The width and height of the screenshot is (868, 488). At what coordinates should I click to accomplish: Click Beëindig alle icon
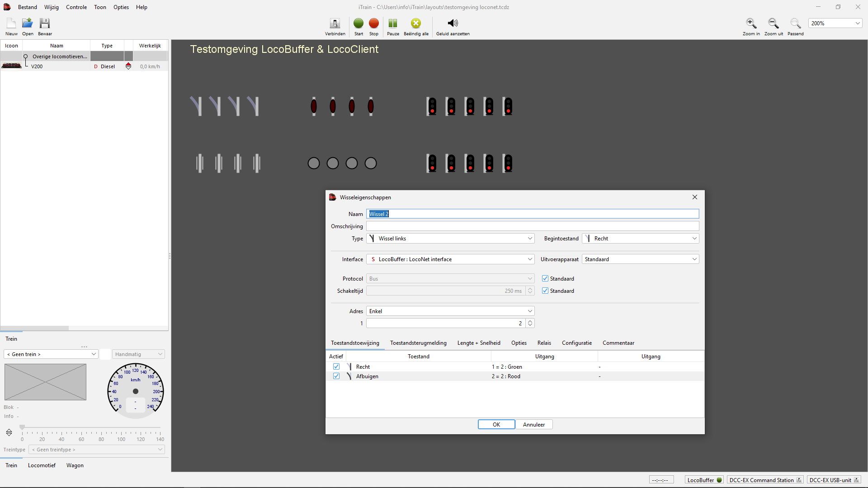pos(415,23)
